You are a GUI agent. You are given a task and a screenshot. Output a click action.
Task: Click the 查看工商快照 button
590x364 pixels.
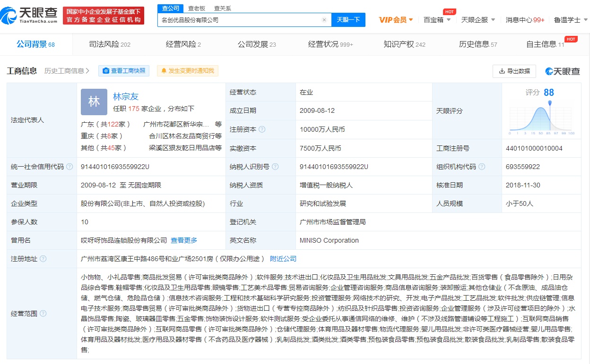click(x=124, y=71)
